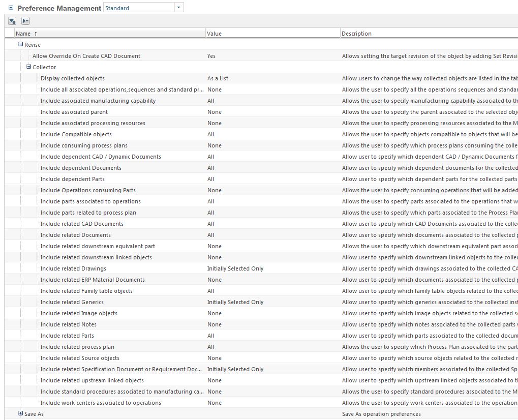
Task: Click the collapse rows toolbar icon
Action: coord(25,21)
